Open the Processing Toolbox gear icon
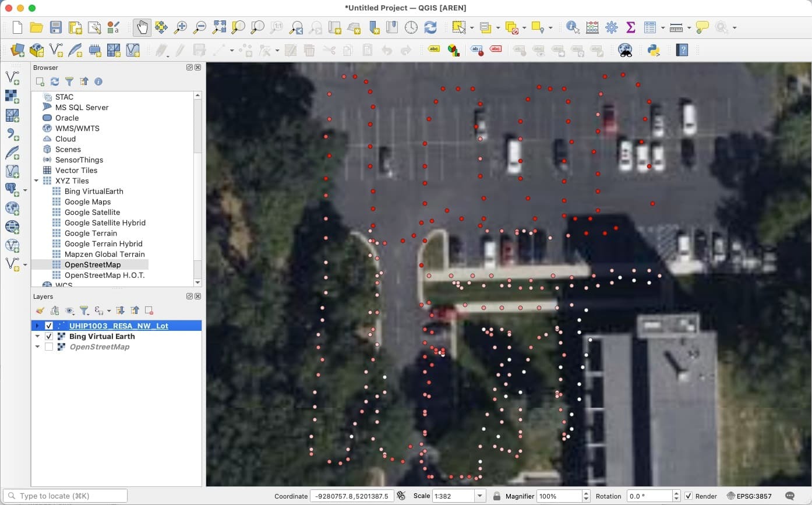This screenshot has width=812, height=505. [x=611, y=27]
